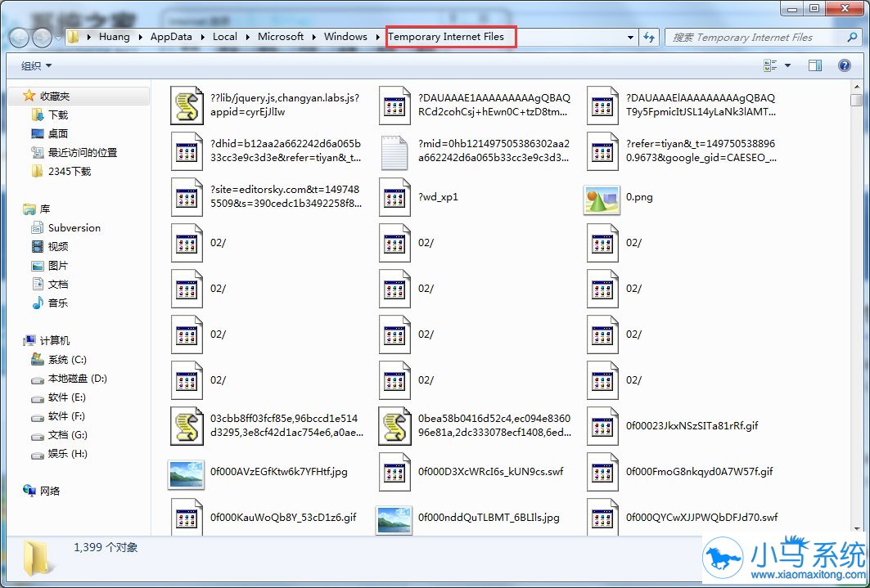Viewport: 870px width, 588px height.
Task: Open the 2345下載 folder
Action: (x=61, y=172)
